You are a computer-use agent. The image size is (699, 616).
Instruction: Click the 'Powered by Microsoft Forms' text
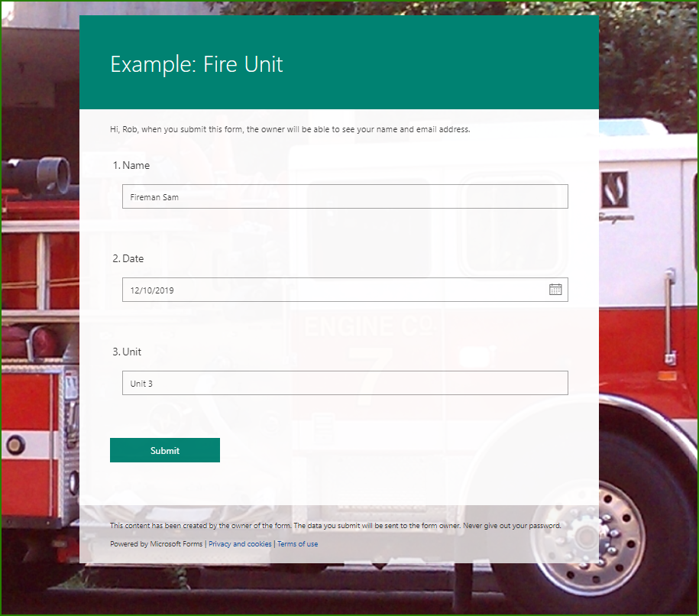tap(156, 543)
